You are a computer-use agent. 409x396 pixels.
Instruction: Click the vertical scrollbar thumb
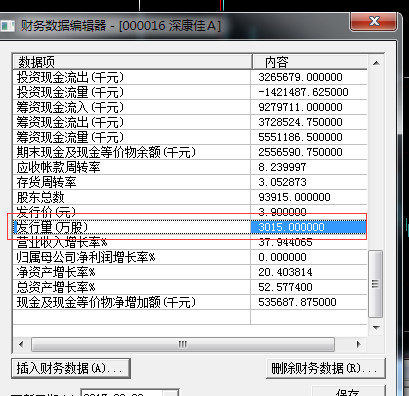376,284
